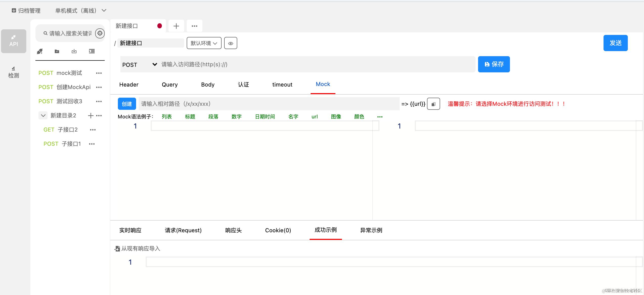Image resolution: width=644 pixels, height=295 pixels.
Task: Insert the 颜色 Mock syntax example
Action: (359, 117)
